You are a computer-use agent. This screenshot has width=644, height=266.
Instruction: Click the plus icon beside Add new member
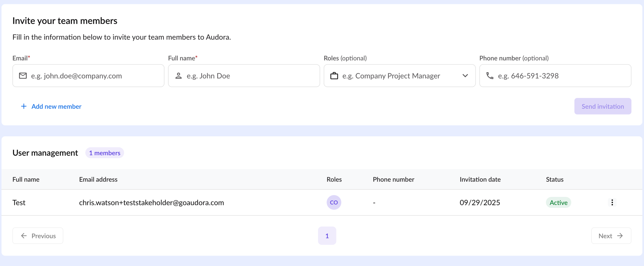click(x=24, y=106)
